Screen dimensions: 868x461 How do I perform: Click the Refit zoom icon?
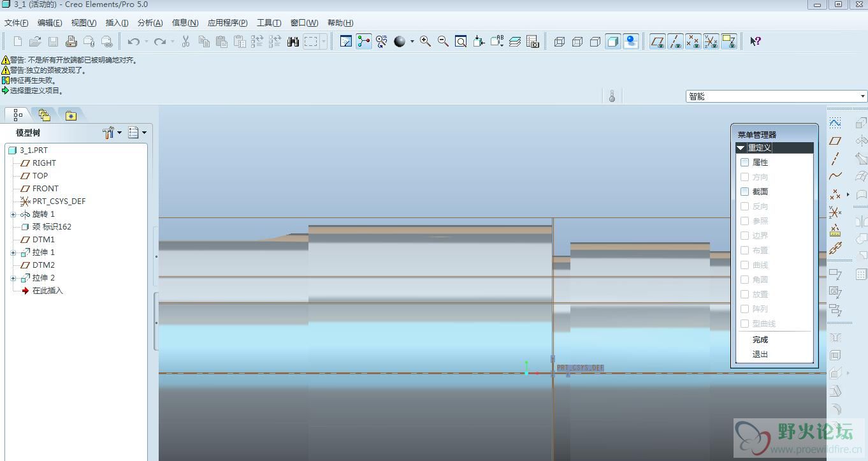pos(461,41)
